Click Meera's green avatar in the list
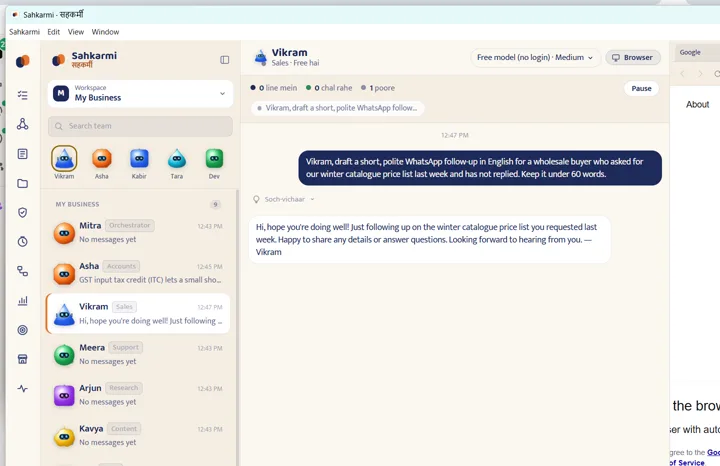The width and height of the screenshot is (720, 466). click(64, 355)
